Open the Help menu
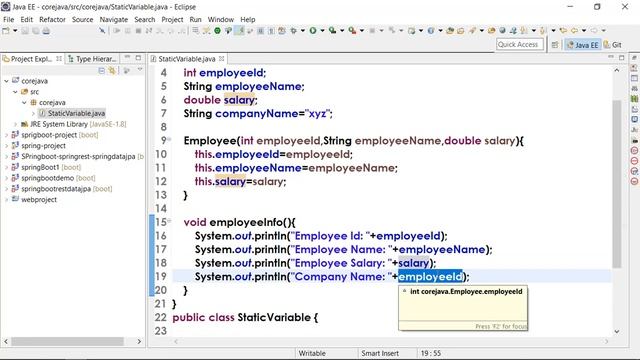The image size is (640, 360). tap(247, 19)
